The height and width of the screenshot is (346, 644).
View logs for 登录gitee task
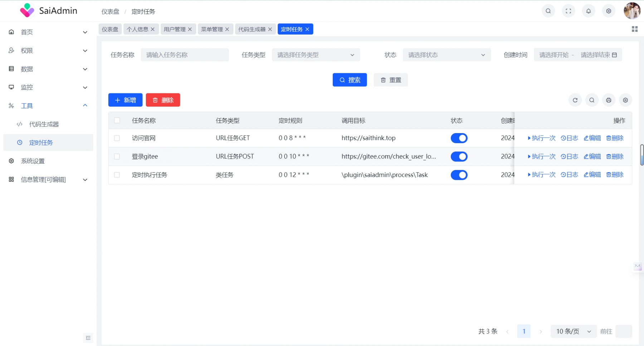click(x=569, y=156)
